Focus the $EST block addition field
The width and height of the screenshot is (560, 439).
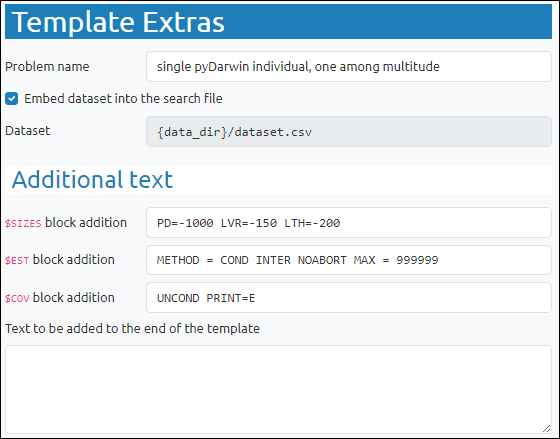click(349, 260)
